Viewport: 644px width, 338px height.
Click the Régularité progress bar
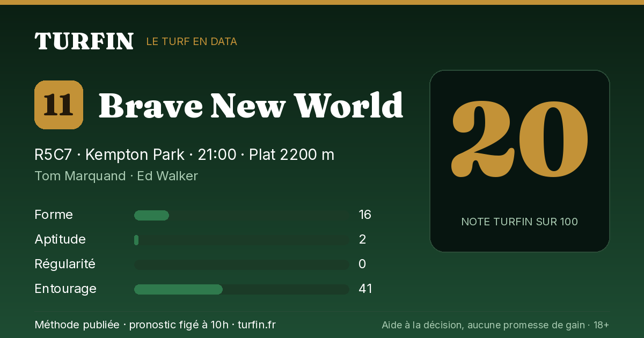pyautogui.click(x=241, y=264)
